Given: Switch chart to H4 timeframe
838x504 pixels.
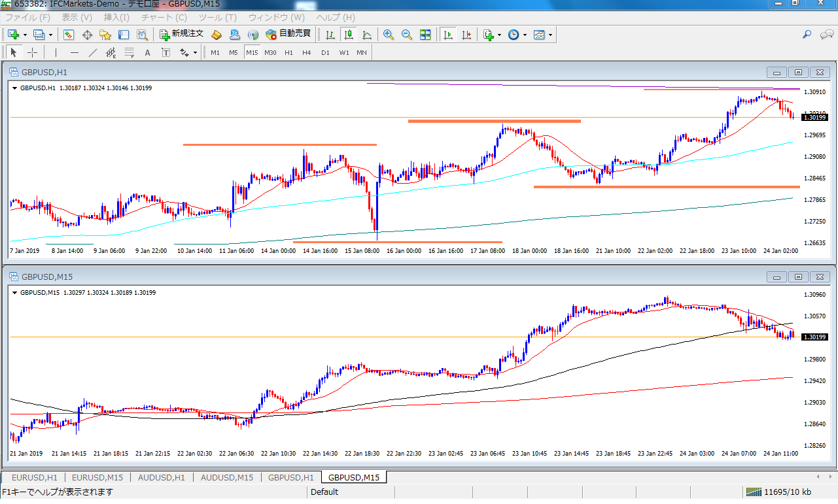Looking at the screenshot, I should tap(307, 52).
